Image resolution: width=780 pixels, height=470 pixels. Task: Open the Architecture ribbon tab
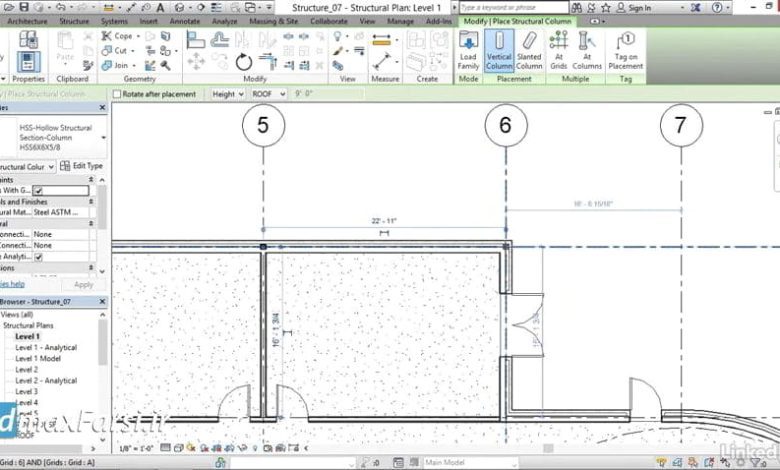click(27, 21)
